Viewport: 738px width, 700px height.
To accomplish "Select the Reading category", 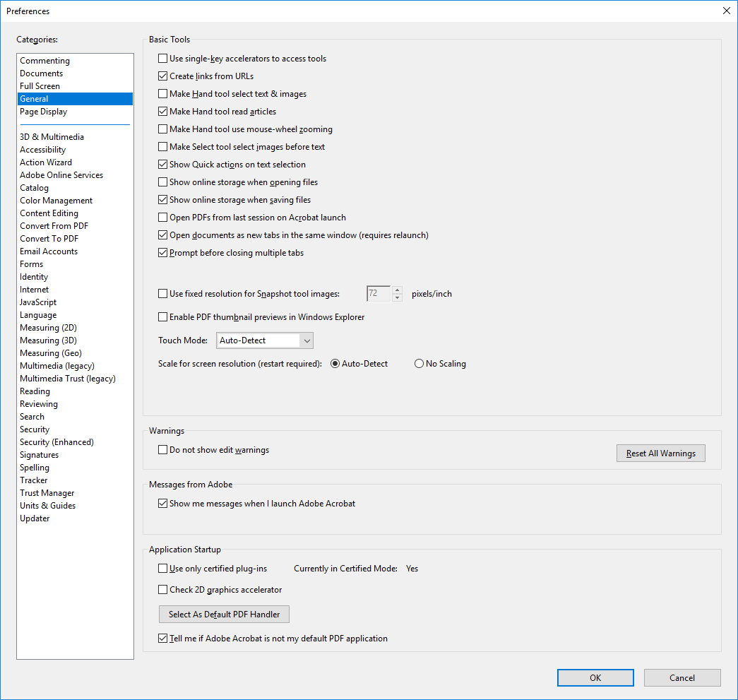I will point(76,391).
